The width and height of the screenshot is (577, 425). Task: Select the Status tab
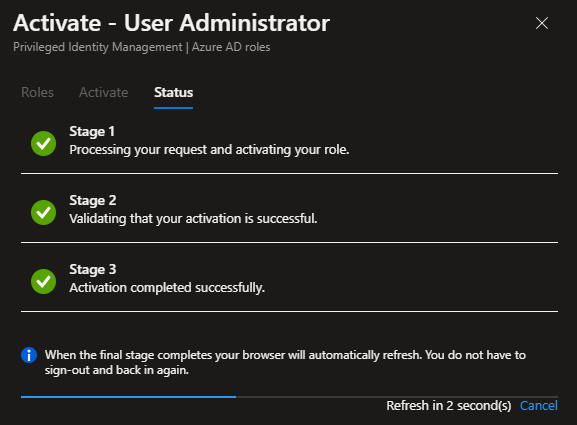173,92
